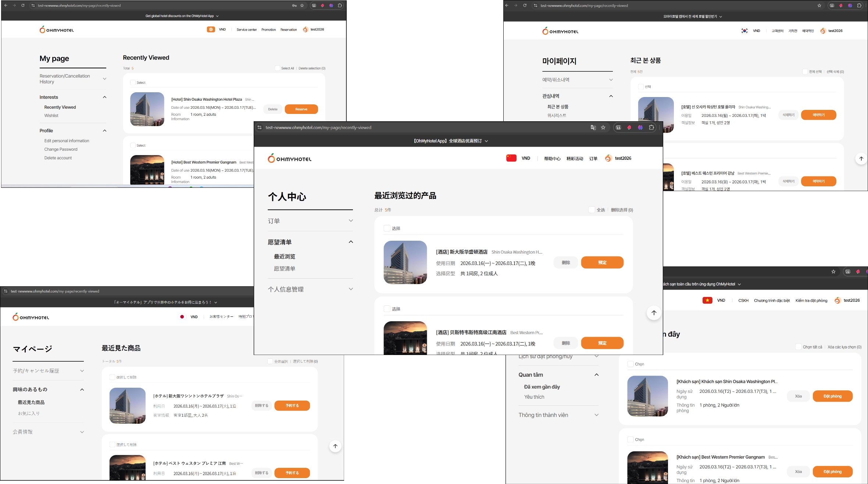Click the orange globe language icon
Viewport: 868px width, 484px height.
(211, 29)
